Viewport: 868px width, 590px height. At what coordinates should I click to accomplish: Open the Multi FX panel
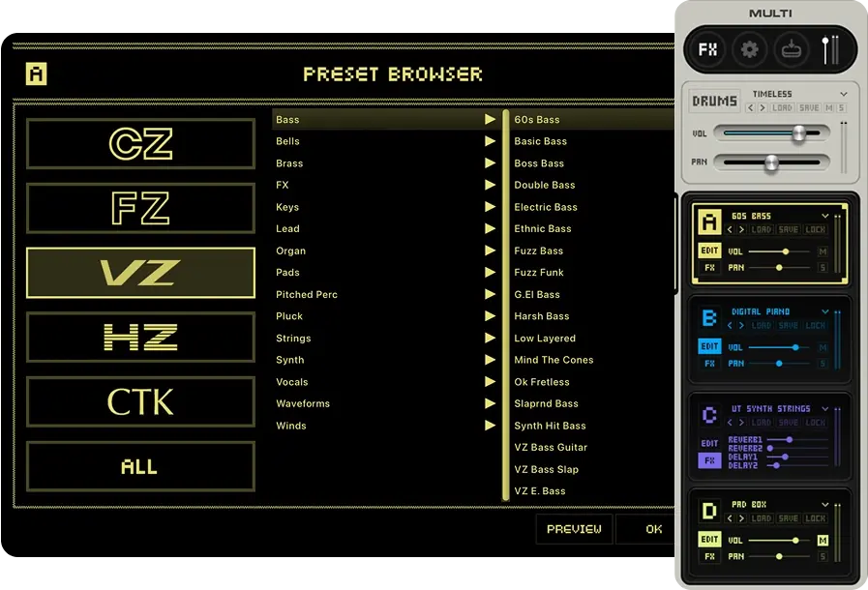pos(708,49)
